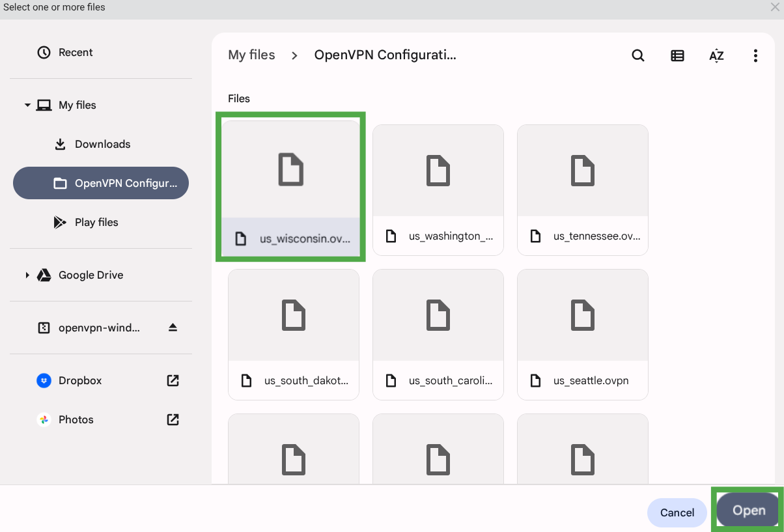This screenshot has width=784, height=532.
Task: Click the Downloads arrow icon
Action: 60,144
